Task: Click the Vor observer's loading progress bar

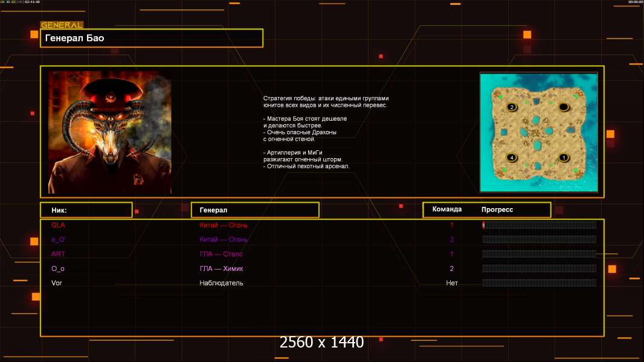Action: tap(539, 283)
